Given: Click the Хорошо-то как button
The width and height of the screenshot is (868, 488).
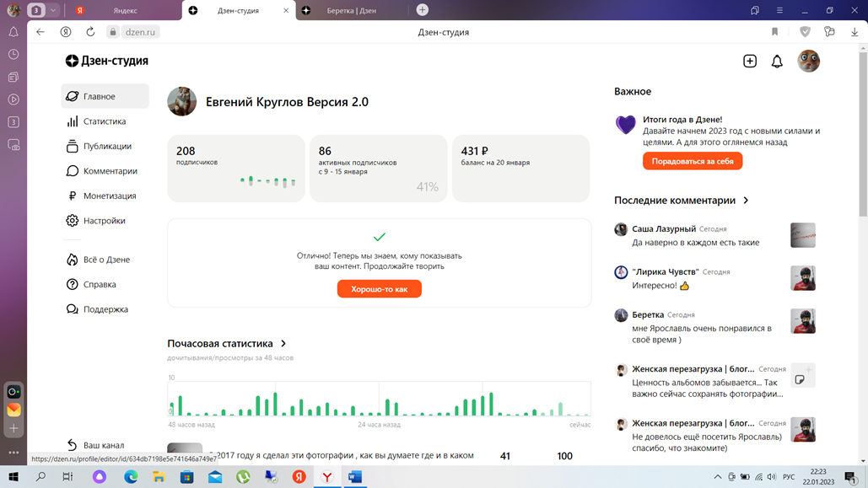Looking at the screenshot, I should [380, 289].
